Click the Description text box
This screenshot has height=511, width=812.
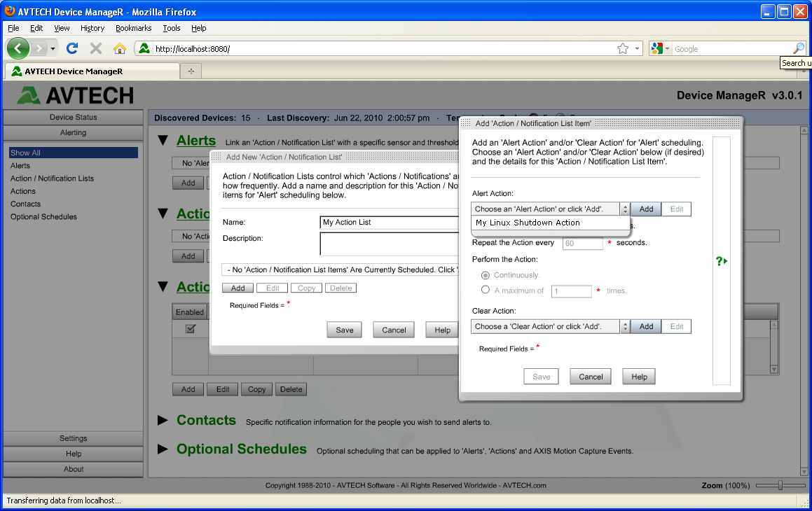390,244
